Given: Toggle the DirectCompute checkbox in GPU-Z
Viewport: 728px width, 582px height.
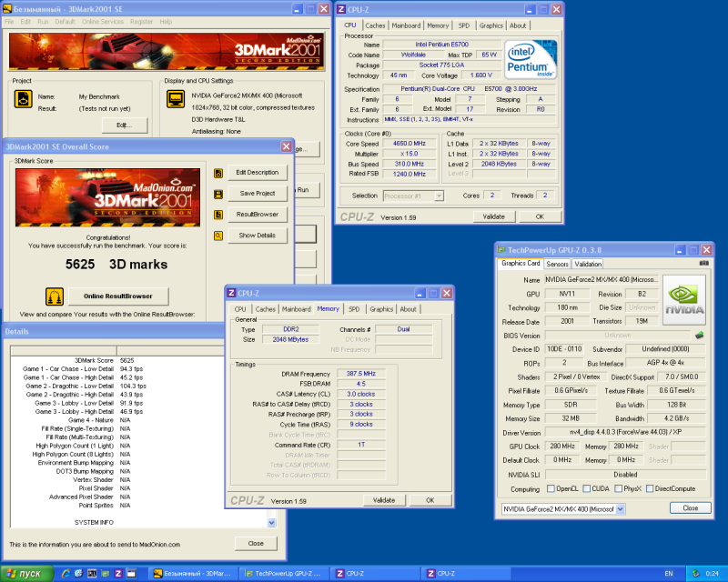Looking at the screenshot, I should [x=650, y=488].
